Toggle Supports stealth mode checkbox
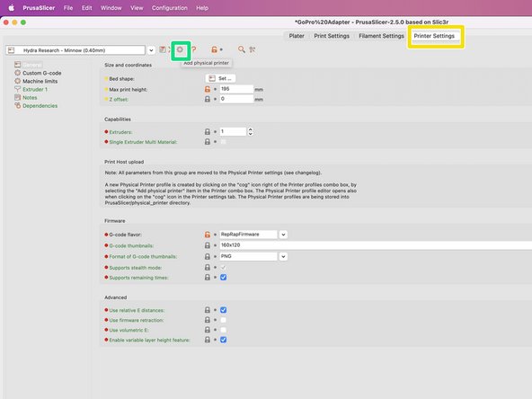 pos(223,268)
